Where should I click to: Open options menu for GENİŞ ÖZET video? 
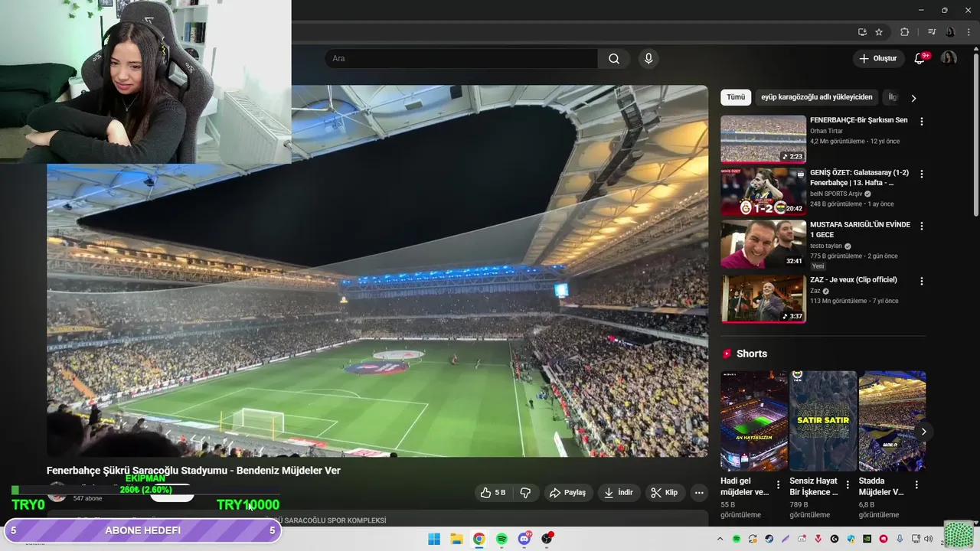[922, 174]
